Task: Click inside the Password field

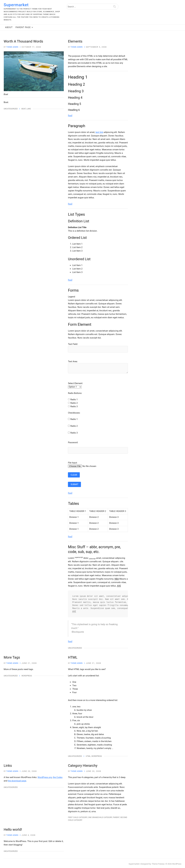Action: (x=98, y=450)
